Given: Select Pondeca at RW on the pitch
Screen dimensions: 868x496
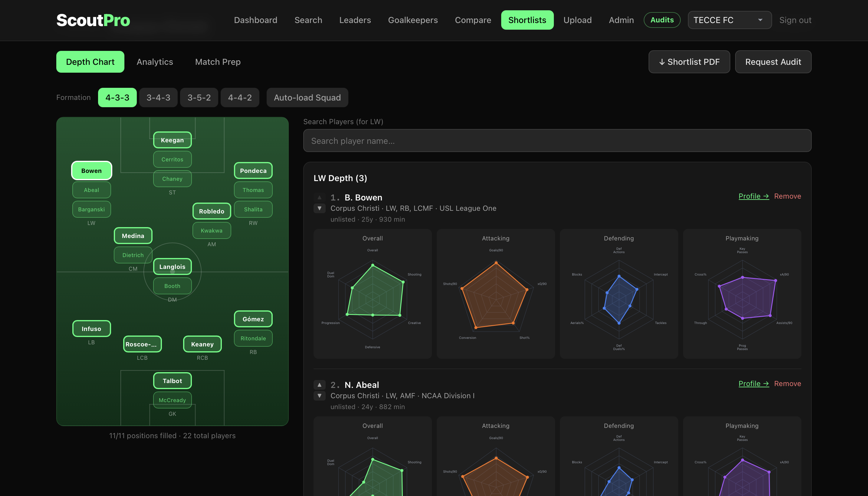Looking at the screenshot, I should click(x=253, y=171).
